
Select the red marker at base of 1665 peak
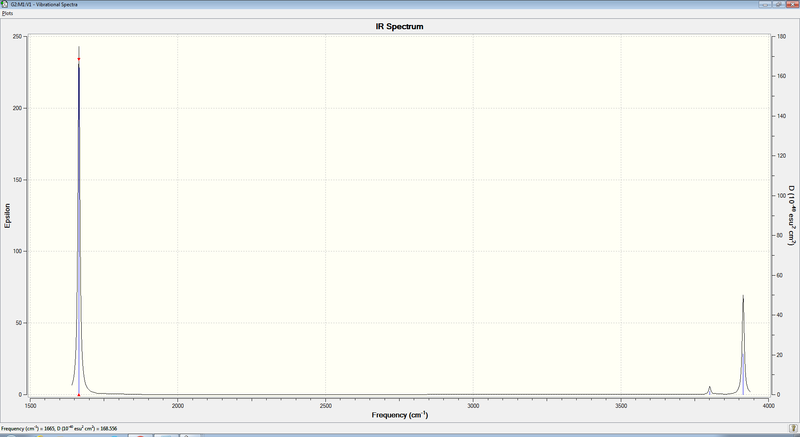pos(79,395)
